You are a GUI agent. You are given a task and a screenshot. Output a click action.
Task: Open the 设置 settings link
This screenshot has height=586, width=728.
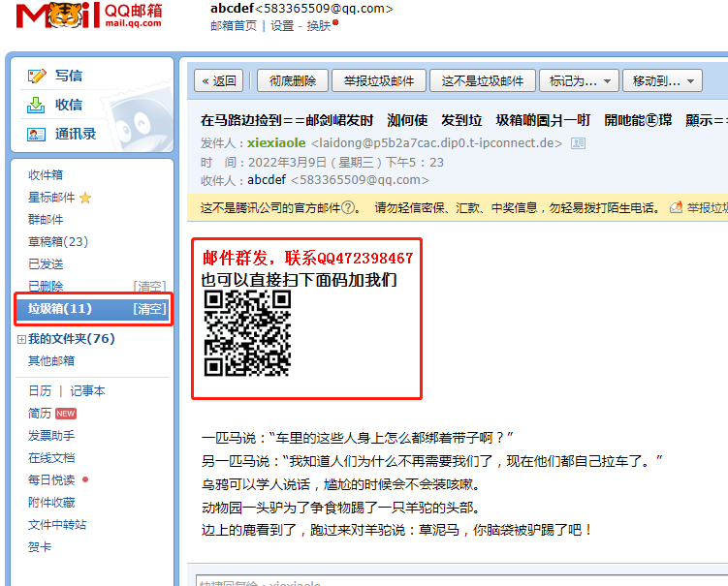coord(282,26)
